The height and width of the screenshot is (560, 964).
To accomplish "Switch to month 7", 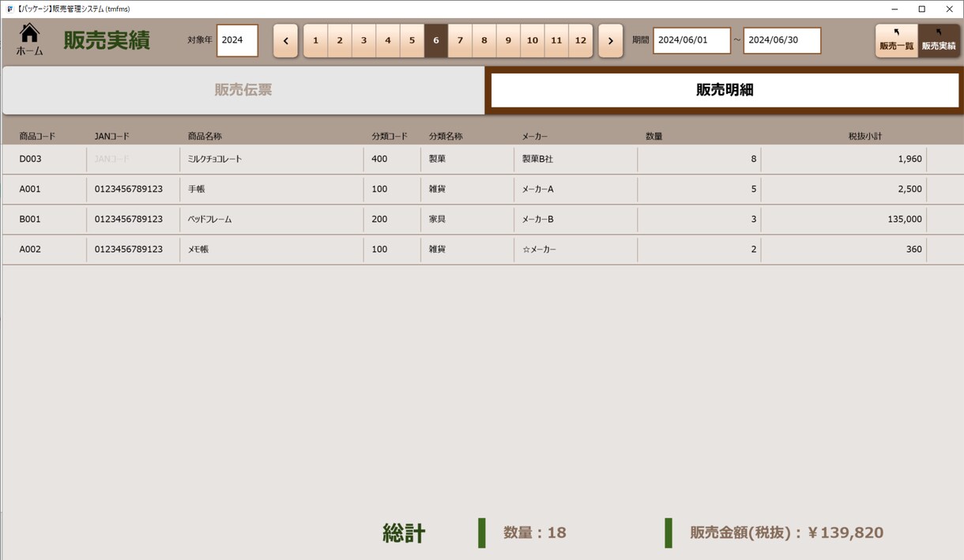I will click(461, 41).
